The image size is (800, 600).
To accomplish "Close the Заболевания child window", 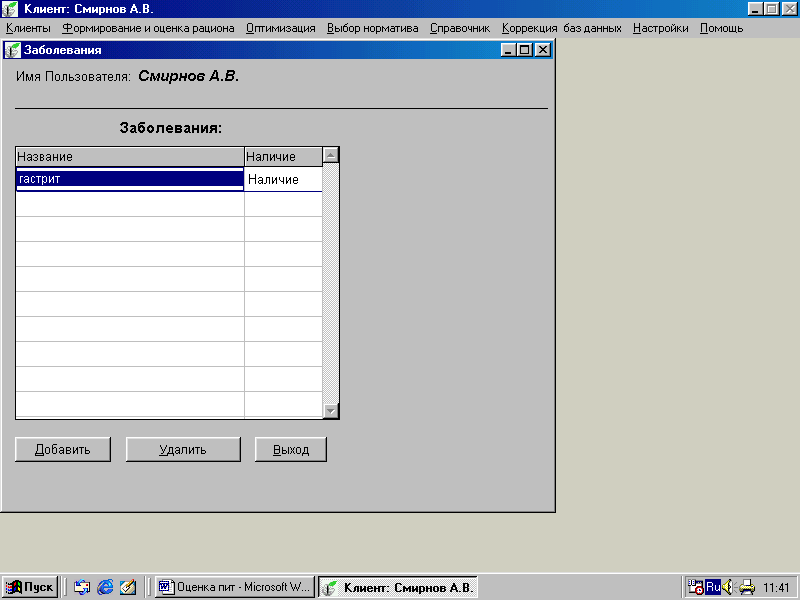I will (543, 50).
